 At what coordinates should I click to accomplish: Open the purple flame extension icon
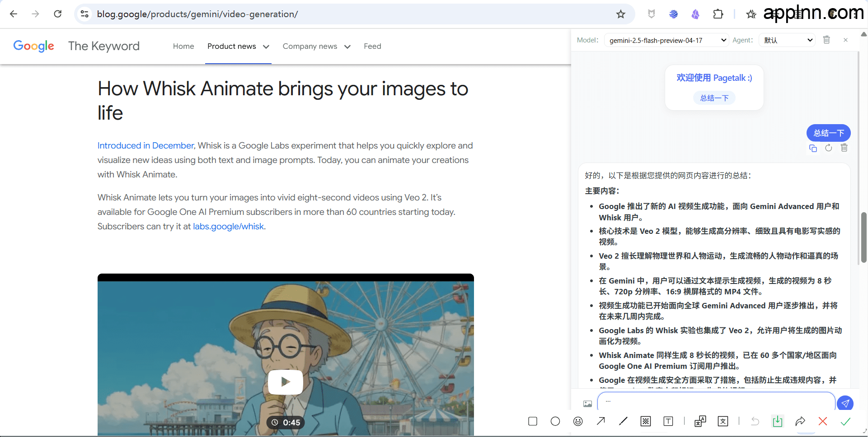[x=695, y=14]
